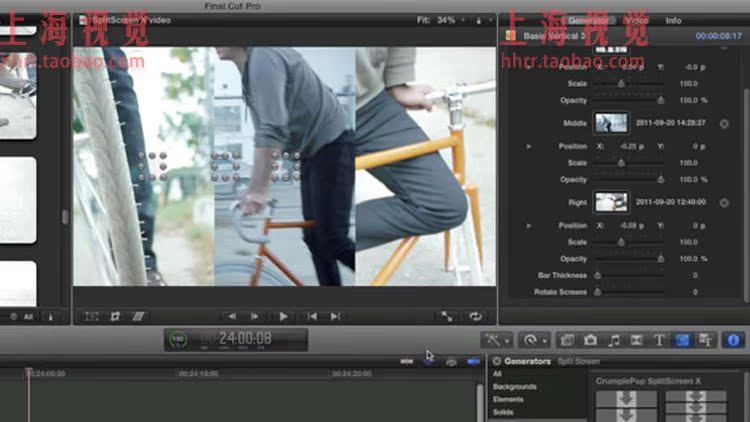Adjust the Right Opacity slider
The height and width of the screenshot is (422, 750).
pos(628,259)
